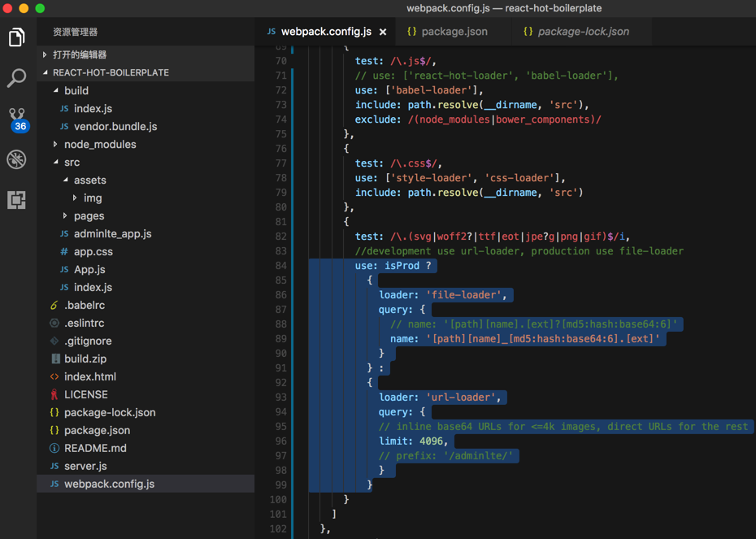Switch to the package.json tab
756x539 pixels.
click(x=454, y=32)
